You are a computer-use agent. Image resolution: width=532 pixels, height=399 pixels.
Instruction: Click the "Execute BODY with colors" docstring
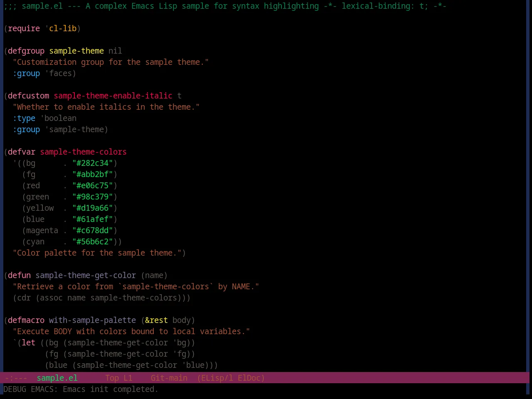click(x=131, y=331)
